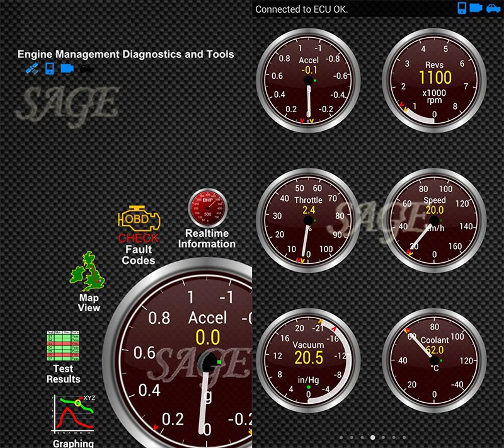The width and height of the screenshot is (504, 448).
Task: Select the Throttle gauge showing 2.4
Action: 308,221
